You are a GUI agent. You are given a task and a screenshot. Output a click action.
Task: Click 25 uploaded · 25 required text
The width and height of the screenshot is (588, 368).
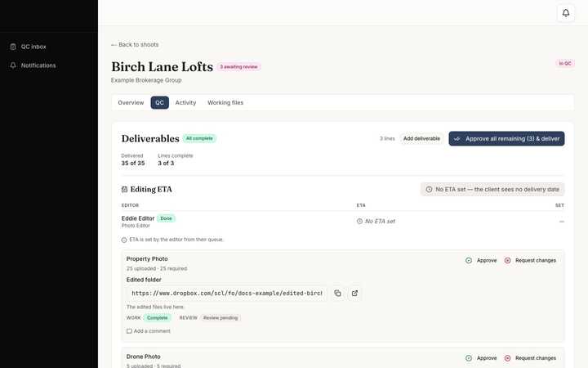click(x=157, y=269)
